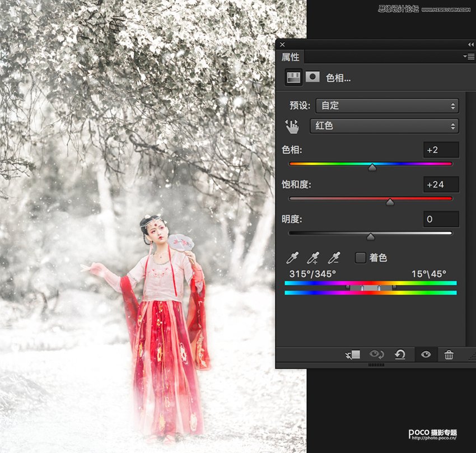Choose the add-to-sample eyedropper
Image resolution: width=476 pixels, height=453 pixels.
(313, 258)
